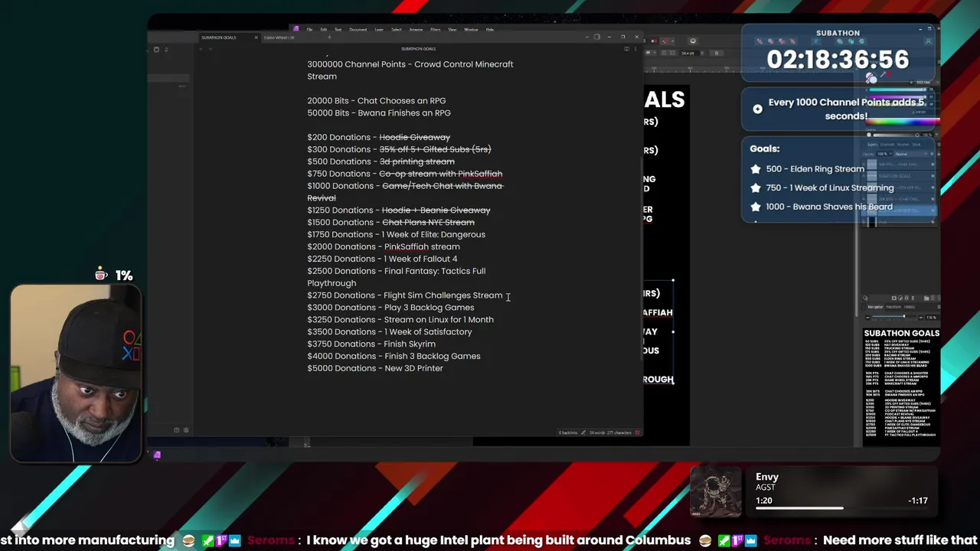Click the Envy album art thumbnail

tap(716, 492)
